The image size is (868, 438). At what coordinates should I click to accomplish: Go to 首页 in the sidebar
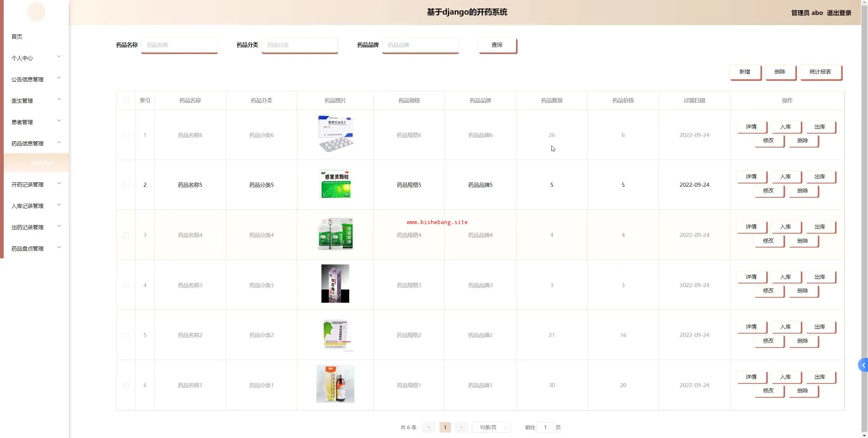pyautogui.click(x=17, y=37)
